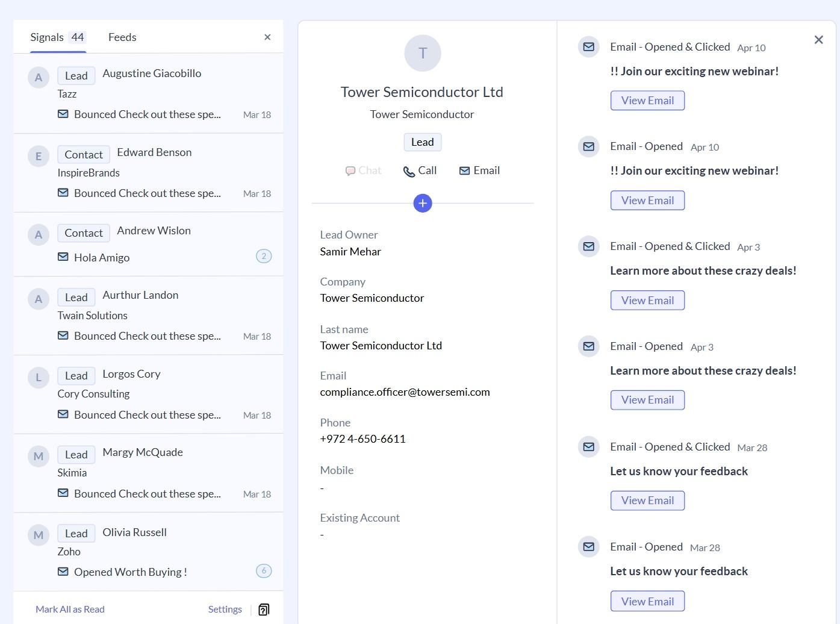840x624 pixels.
Task: Close the Tower Semiconductor detail panel
Action: (818, 40)
